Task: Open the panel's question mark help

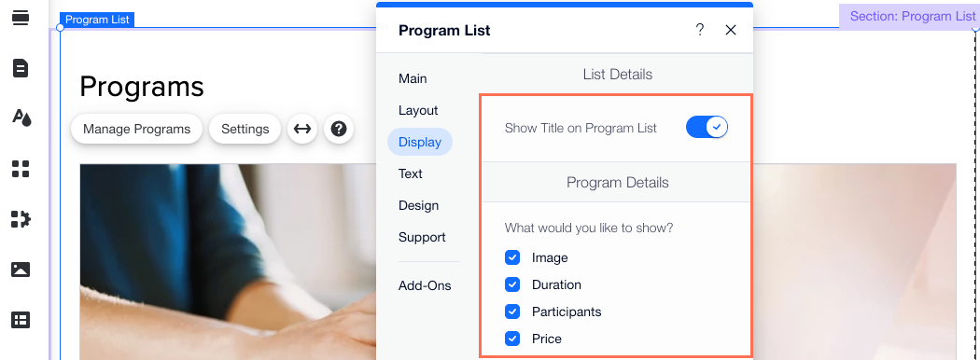Action: [x=700, y=29]
